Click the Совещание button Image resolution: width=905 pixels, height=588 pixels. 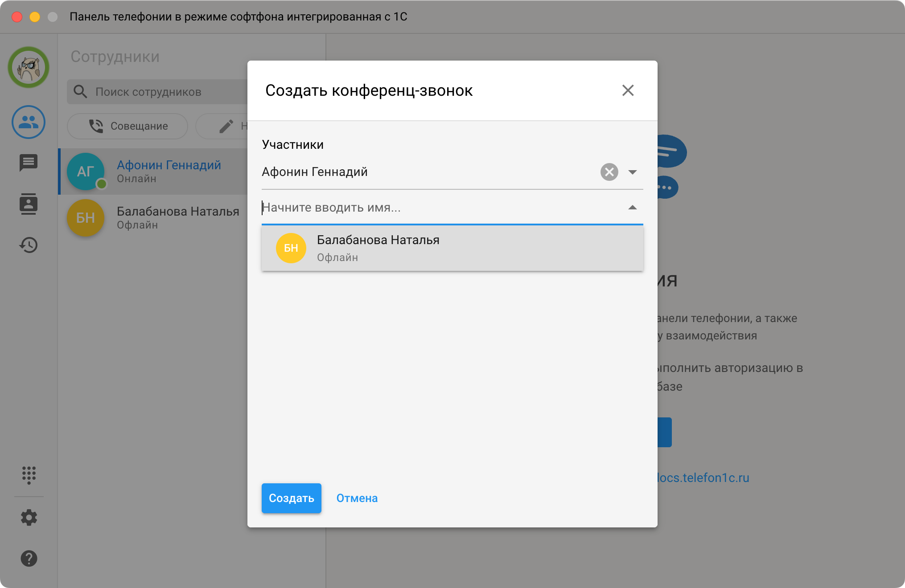tap(128, 126)
